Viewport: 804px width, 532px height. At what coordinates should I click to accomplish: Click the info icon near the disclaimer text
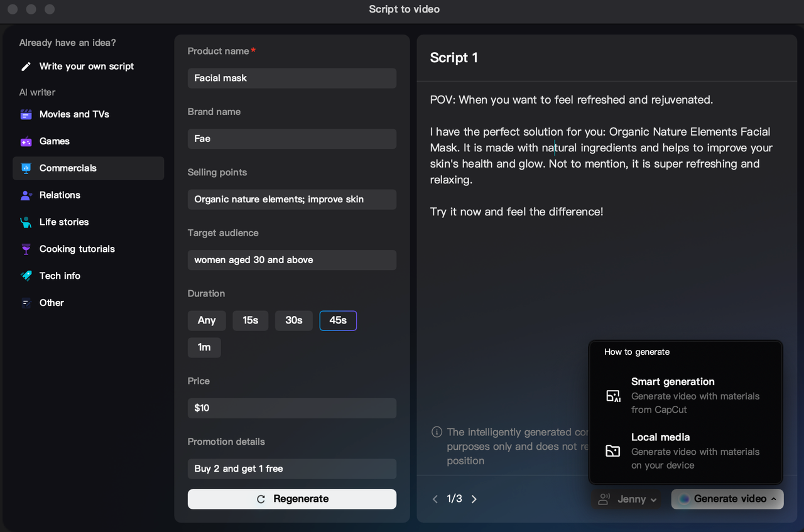click(437, 432)
